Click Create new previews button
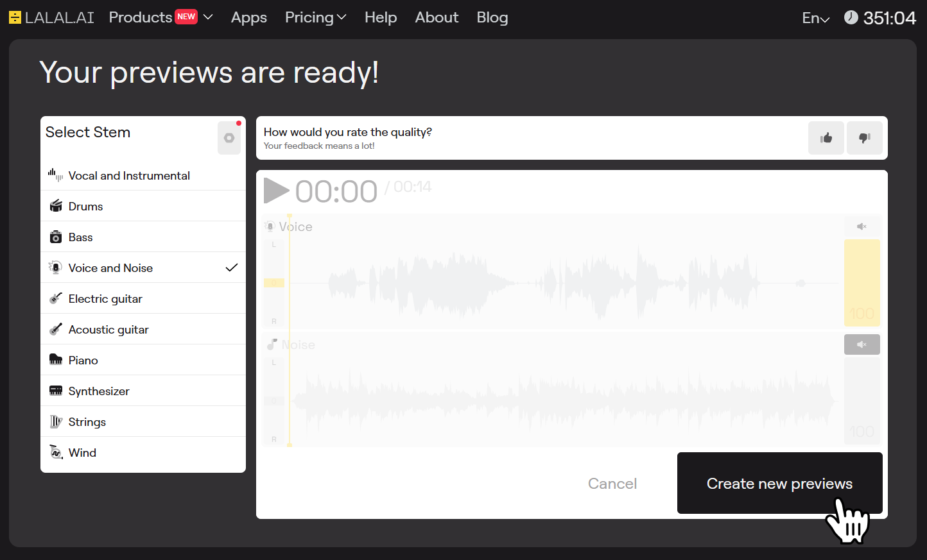927x560 pixels. coord(779,483)
